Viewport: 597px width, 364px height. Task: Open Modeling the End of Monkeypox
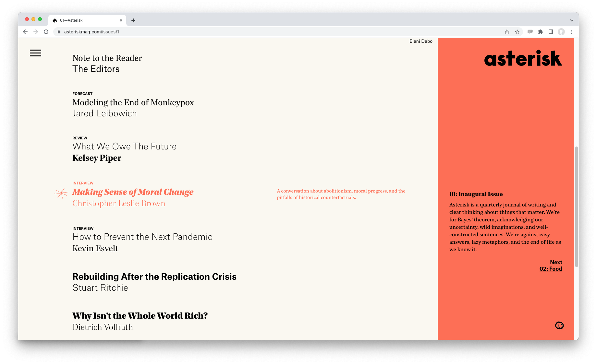coord(133,102)
